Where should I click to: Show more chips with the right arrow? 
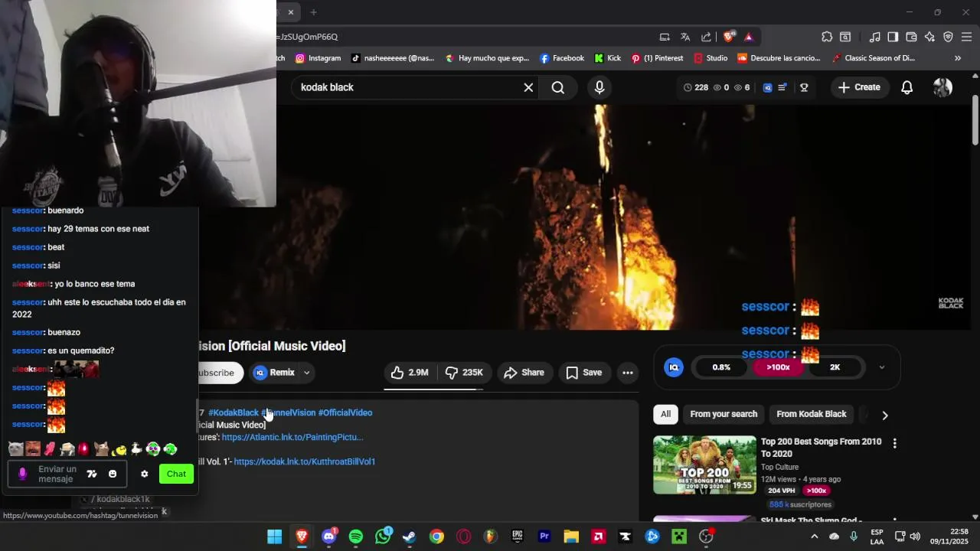(885, 415)
